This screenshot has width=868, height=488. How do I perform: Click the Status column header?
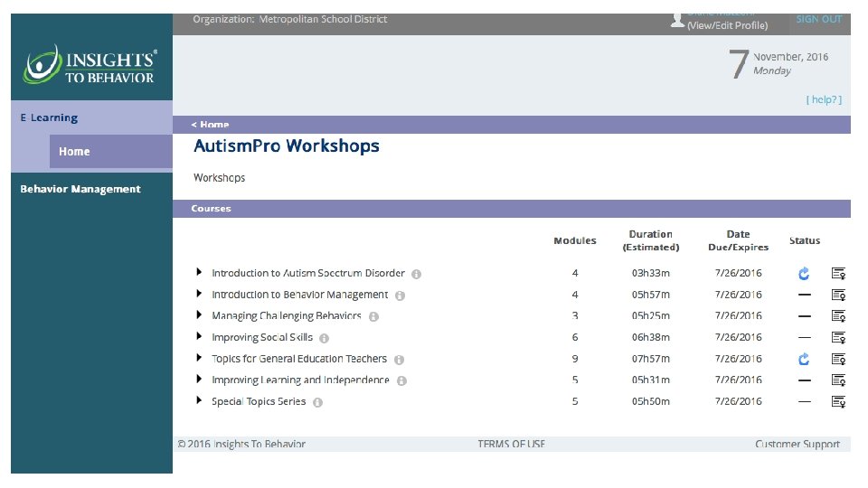coord(805,240)
